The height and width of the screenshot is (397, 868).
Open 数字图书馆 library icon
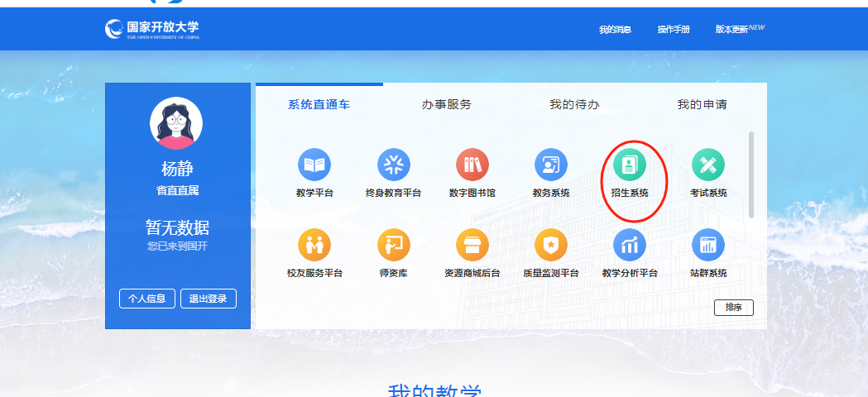coord(472,165)
